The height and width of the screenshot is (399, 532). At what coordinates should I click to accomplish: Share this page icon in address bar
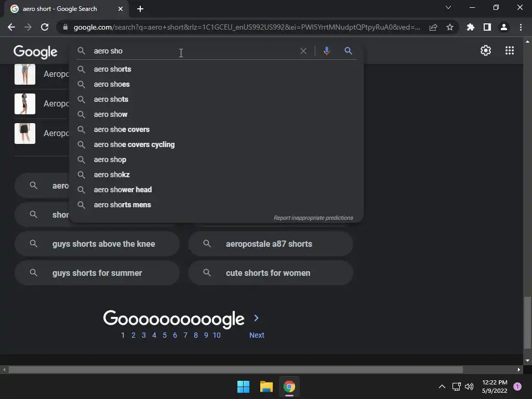pos(433,27)
